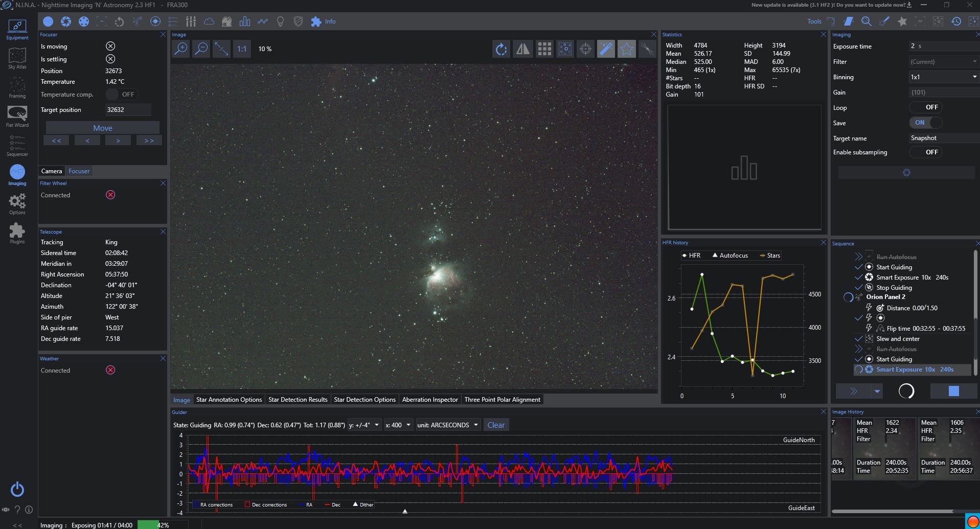Turn off the Save toggle
The width and height of the screenshot is (980, 529).
point(925,123)
